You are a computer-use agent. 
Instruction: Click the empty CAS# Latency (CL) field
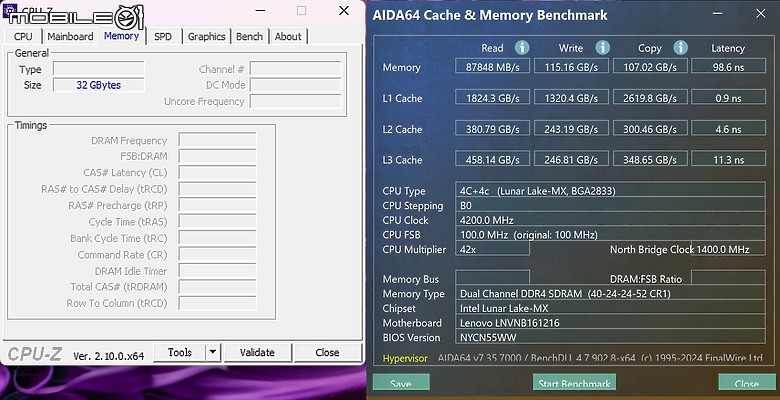(x=217, y=172)
